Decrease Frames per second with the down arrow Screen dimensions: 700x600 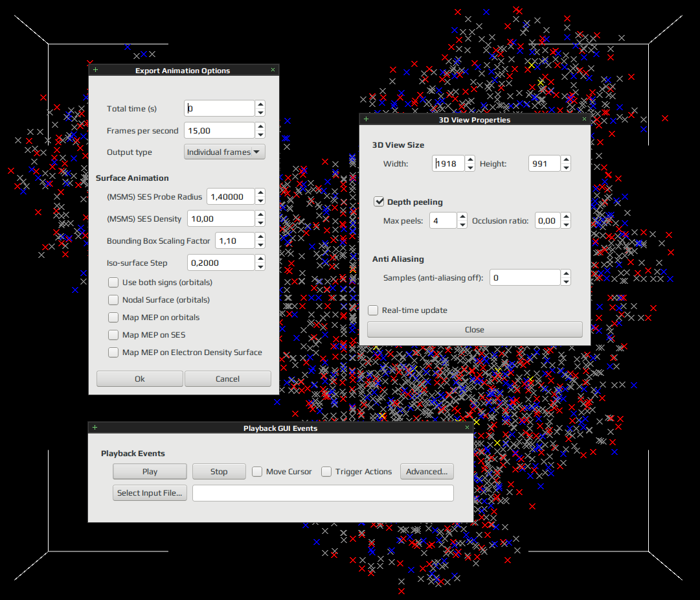261,135
